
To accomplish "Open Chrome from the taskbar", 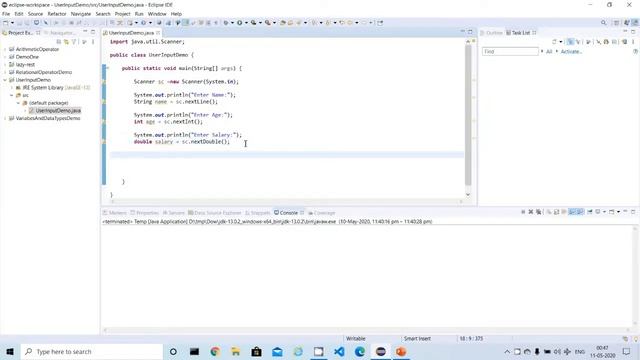I will click(x=215, y=351).
